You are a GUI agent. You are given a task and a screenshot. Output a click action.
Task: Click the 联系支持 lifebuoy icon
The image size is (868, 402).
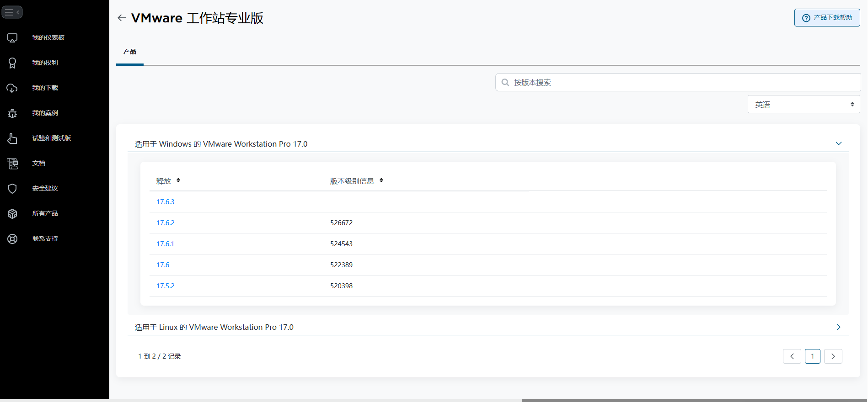12,239
